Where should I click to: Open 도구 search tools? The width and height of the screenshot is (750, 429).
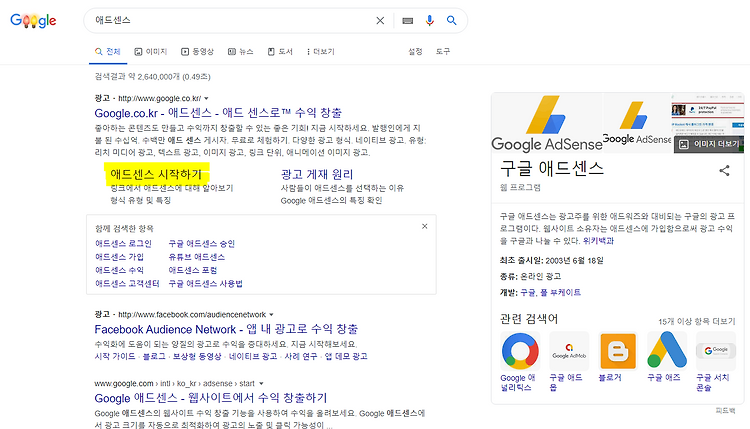point(443,51)
